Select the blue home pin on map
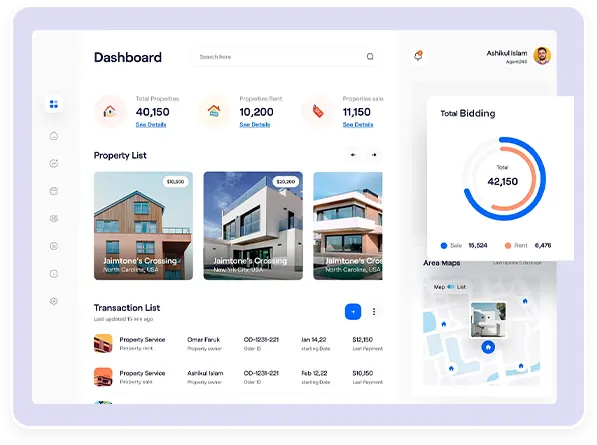The height and width of the screenshot is (445, 597). click(x=488, y=347)
